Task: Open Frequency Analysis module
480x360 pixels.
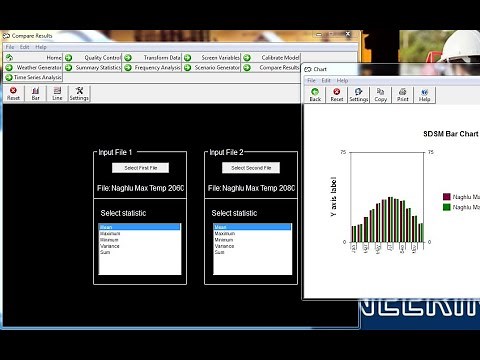Action: click(152, 68)
